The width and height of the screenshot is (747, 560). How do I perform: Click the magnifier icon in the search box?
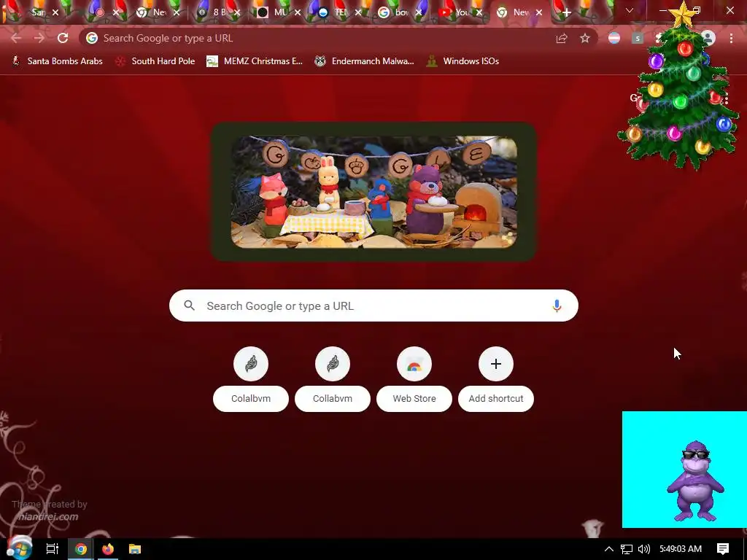coord(189,306)
